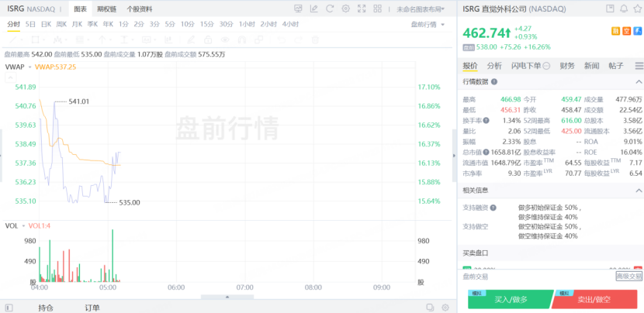Enter fullscreen chart mode
The width and height of the screenshot is (644, 313).
coord(362,9)
